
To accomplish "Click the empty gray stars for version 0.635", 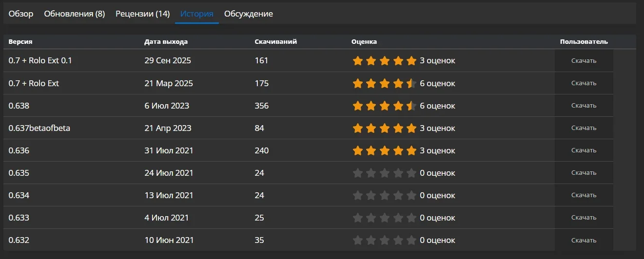I will point(384,173).
